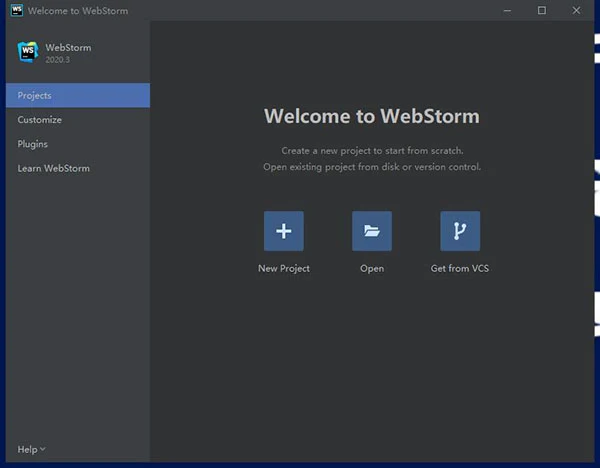Screen dimensions: 600x468
Task: Open the Help dropdown menu
Action: (31, 450)
